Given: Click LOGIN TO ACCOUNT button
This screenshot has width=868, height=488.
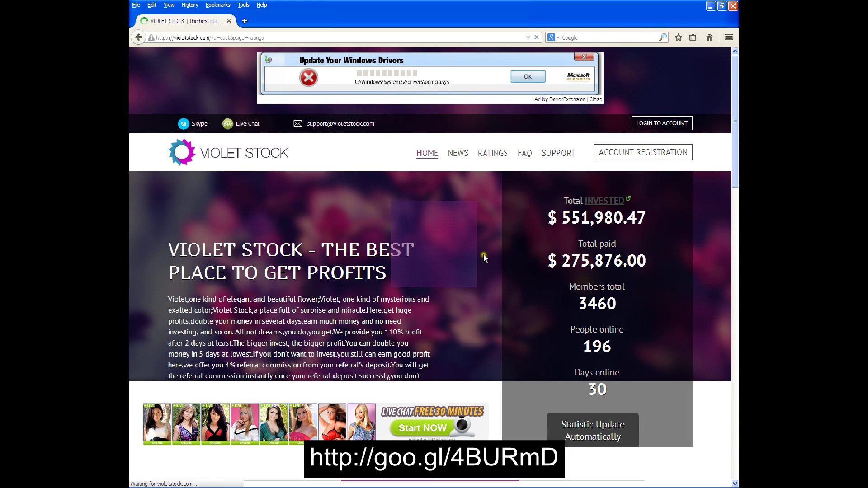Looking at the screenshot, I should coord(662,123).
